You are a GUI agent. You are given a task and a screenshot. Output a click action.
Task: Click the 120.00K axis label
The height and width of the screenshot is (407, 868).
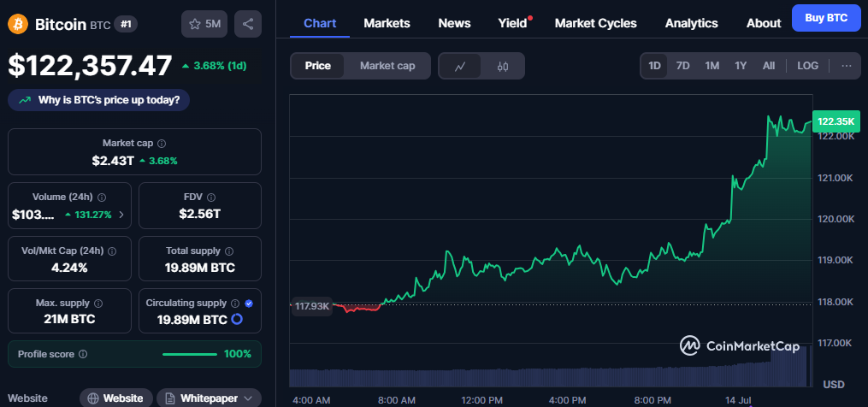pyautogui.click(x=836, y=219)
